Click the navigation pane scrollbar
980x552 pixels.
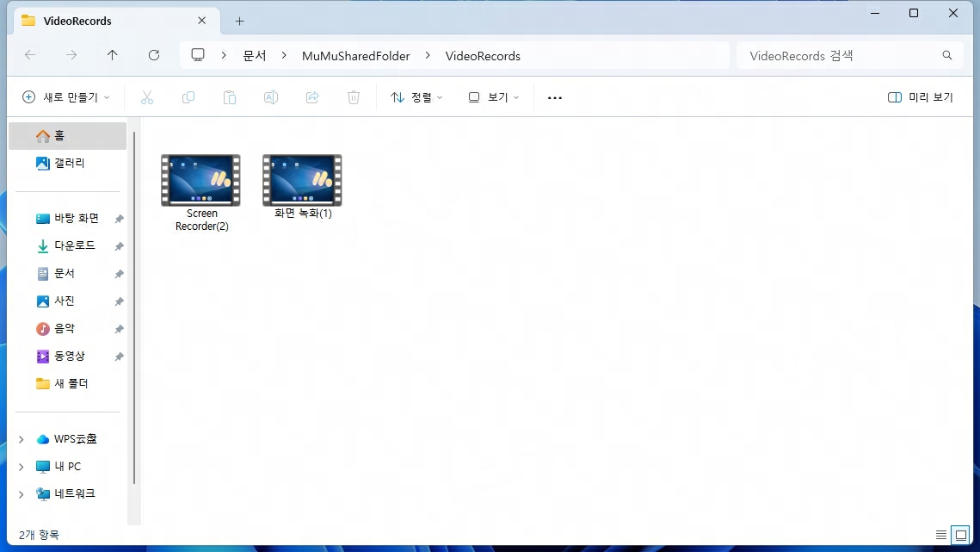[x=134, y=307]
